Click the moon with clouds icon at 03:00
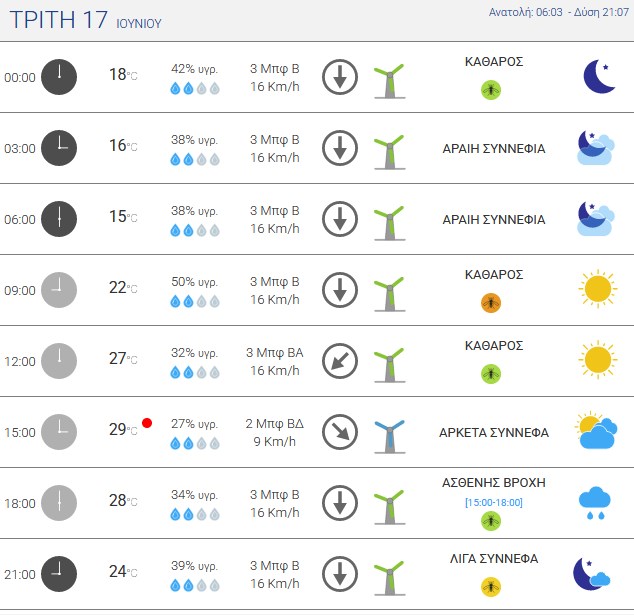The height and width of the screenshot is (615, 634). click(x=596, y=147)
